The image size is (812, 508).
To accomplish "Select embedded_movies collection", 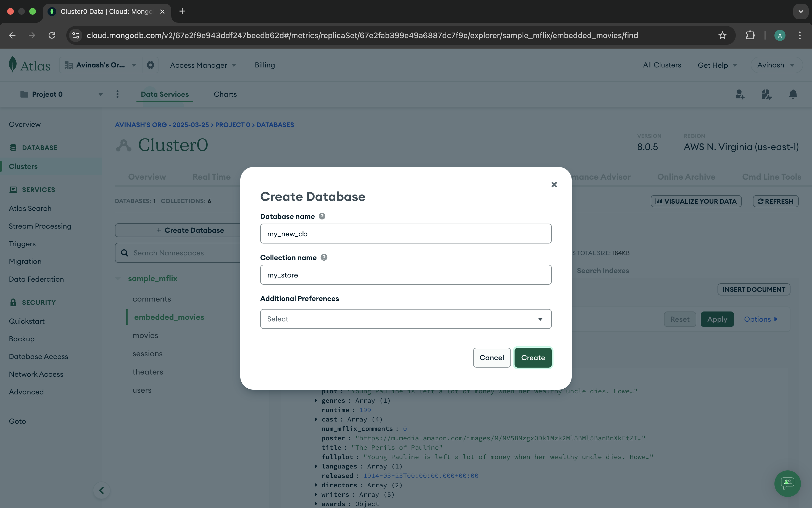I will (169, 317).
